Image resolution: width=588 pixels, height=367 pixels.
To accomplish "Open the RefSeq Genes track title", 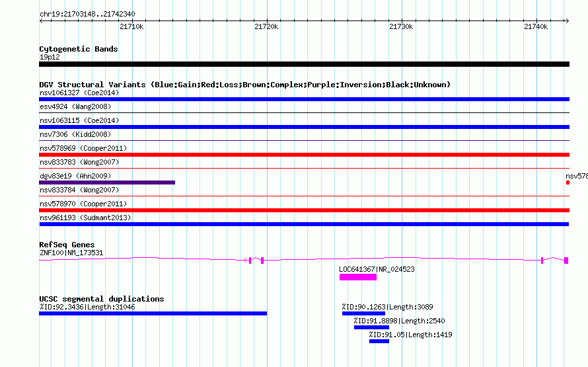I will (x=67, y=245).
